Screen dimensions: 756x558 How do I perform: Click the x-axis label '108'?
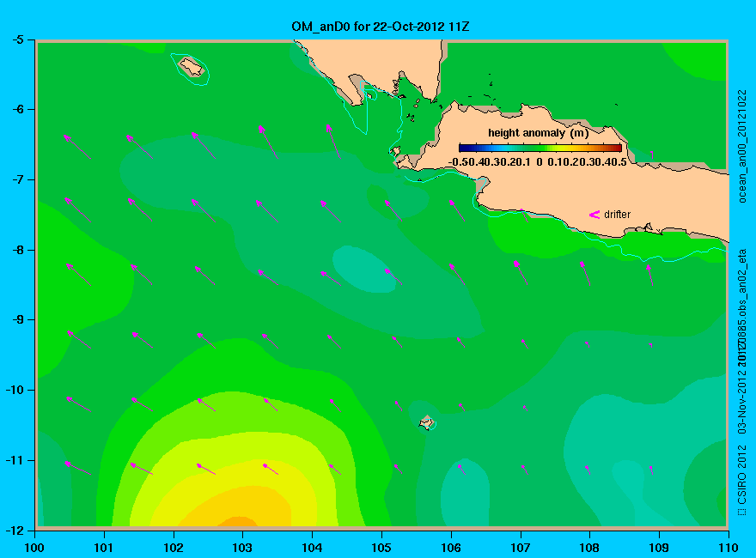coord(589,548)
